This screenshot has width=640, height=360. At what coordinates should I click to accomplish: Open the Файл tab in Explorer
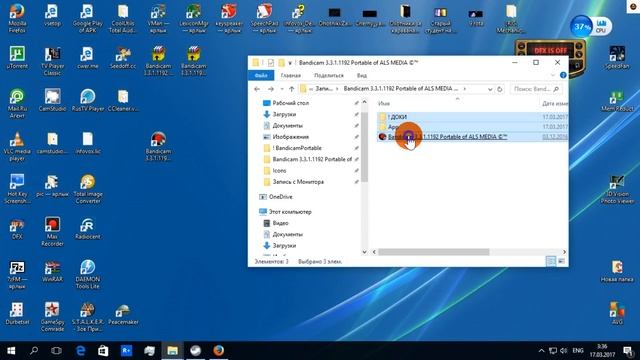click(x=261, y=76)
